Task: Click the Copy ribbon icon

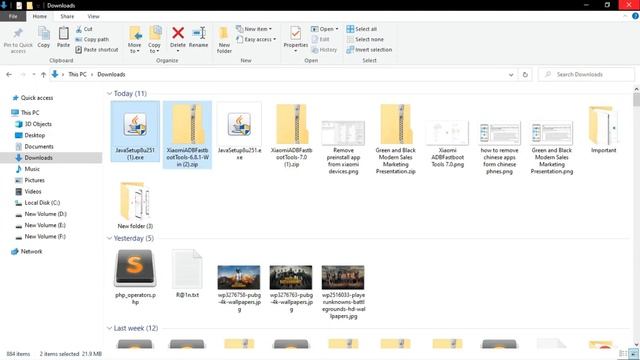Action: (44, 33)
